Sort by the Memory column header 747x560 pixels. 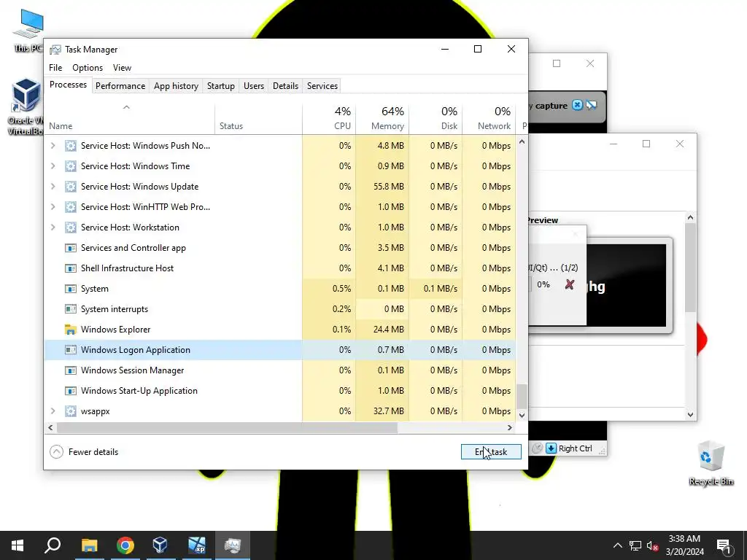[382, 119]
